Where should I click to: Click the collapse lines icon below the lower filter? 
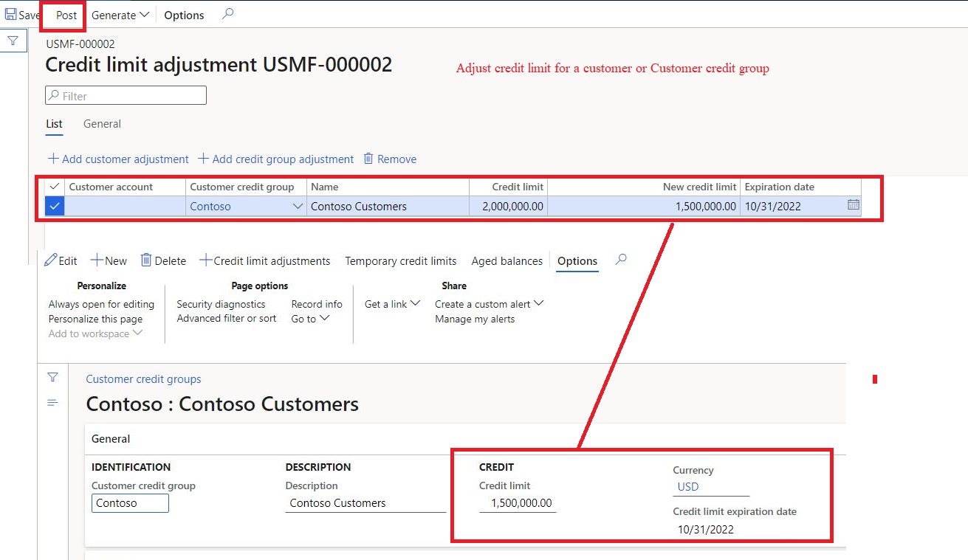tap(52, 401)
